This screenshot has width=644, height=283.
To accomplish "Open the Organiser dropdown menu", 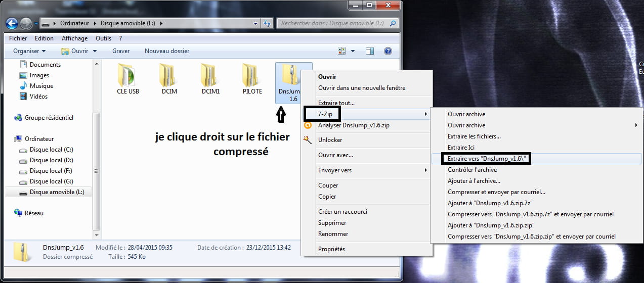I will coord(29,51).
